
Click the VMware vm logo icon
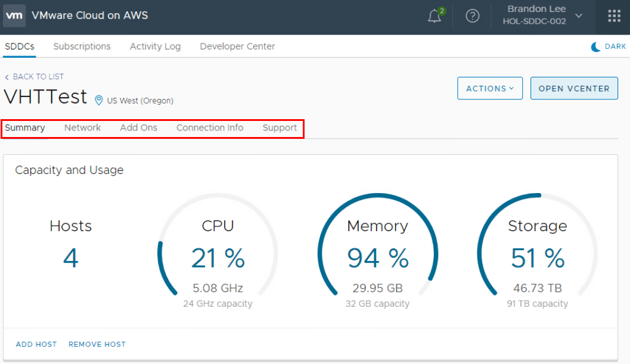pyautogui.click(x=14, y=16)
